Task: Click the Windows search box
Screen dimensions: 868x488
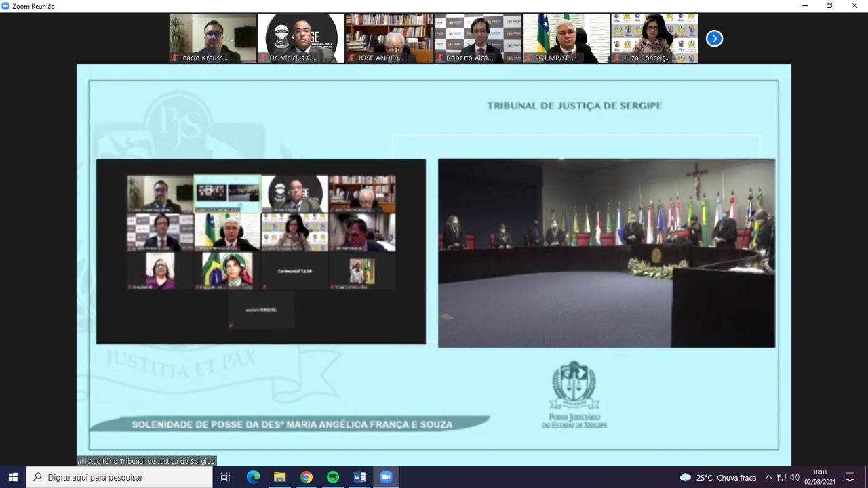Action: click(119, 477)
